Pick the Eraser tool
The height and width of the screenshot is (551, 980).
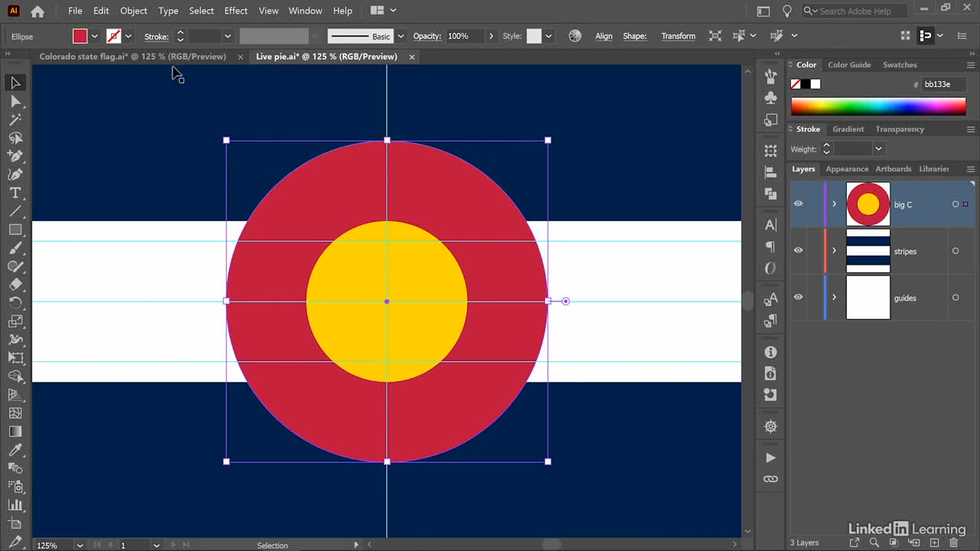(x=15, y=285)
